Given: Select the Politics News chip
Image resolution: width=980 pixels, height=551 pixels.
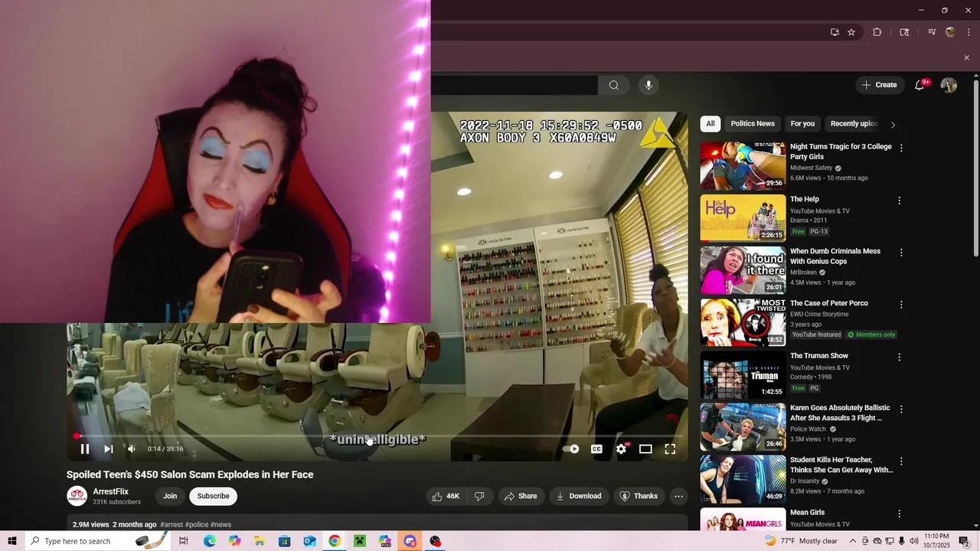Looking at the screenshot, I should tap(753, 124).
